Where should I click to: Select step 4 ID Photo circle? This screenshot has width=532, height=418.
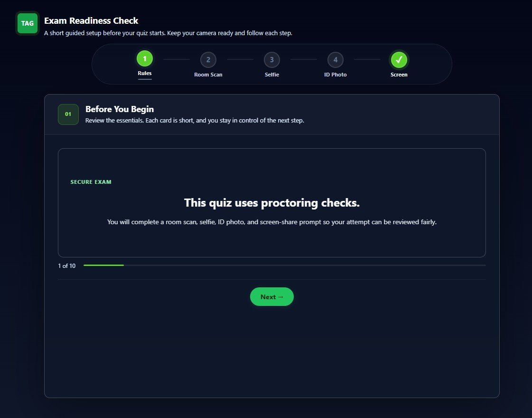[335, 60]
